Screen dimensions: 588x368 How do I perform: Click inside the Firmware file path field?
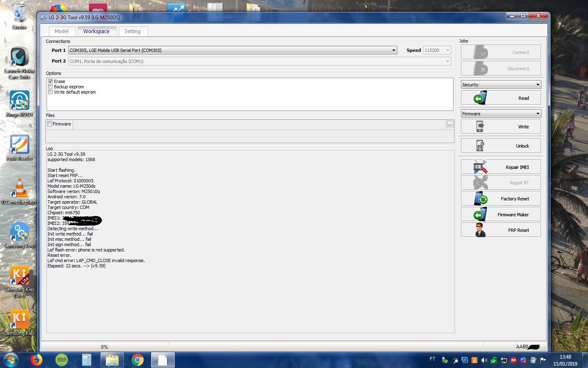click(x=259, y=124)
